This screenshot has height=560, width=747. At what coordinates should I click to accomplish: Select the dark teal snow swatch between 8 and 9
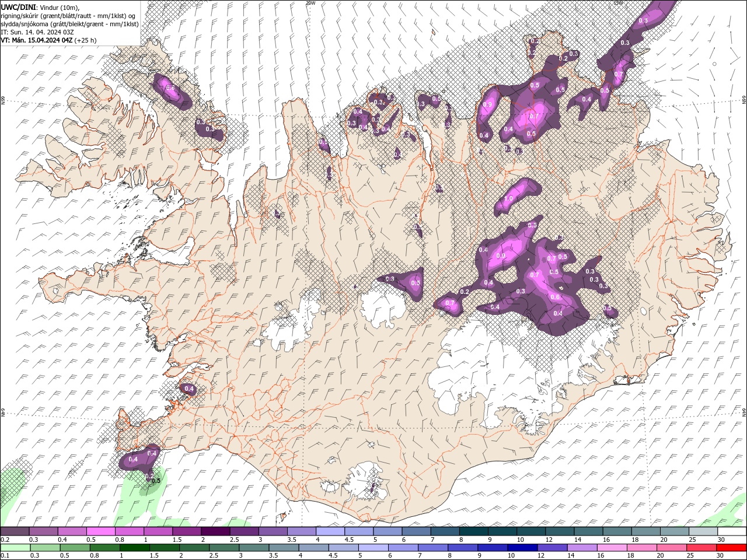[474, 531]
